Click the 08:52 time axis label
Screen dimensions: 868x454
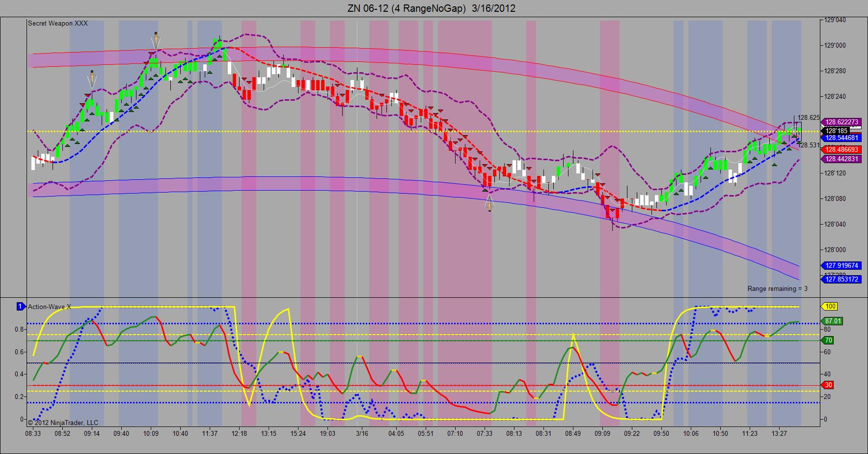pos(62,434)
